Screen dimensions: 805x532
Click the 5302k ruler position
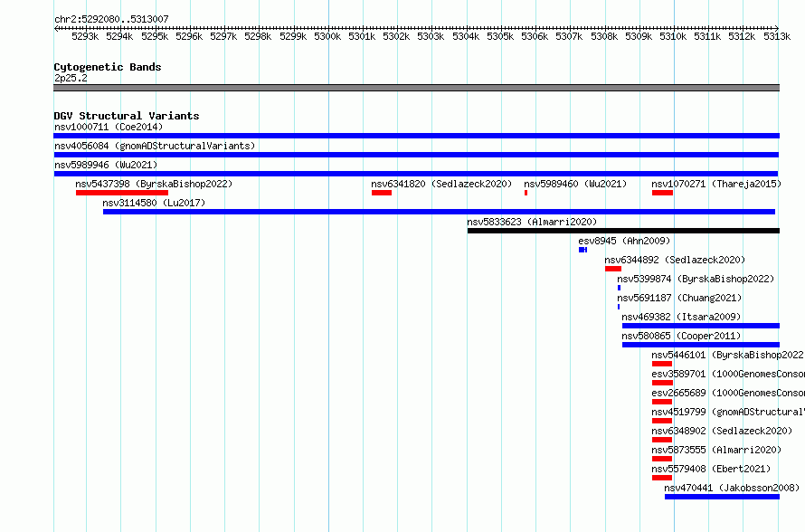(x=396, y=36)
